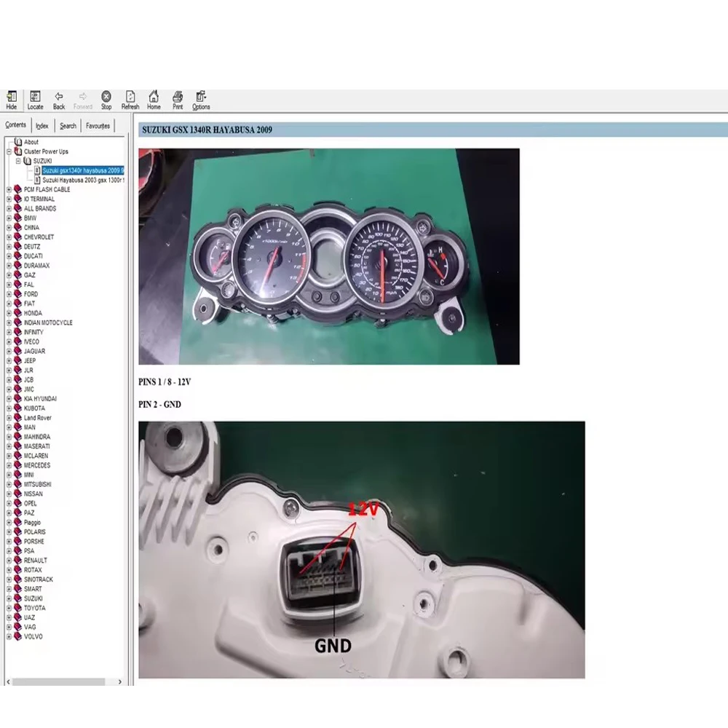
Task: Open the Home page icon
Action: [x=154, y=100]
